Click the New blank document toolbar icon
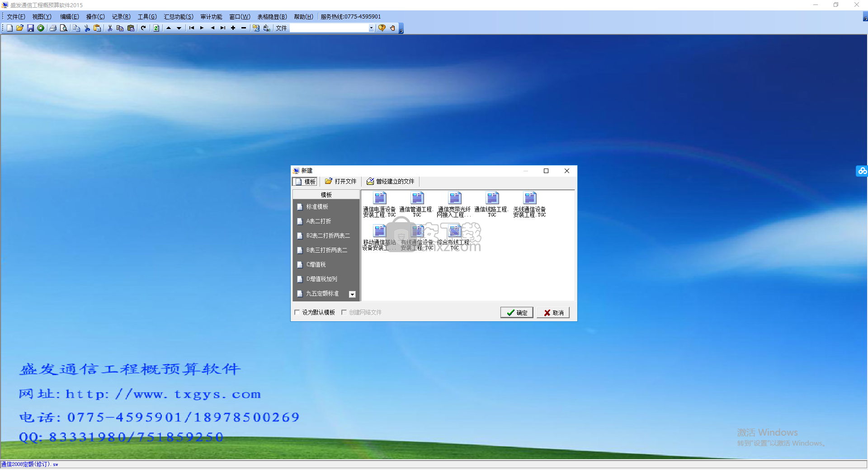This screenshot has width=868, height=470. (x=9, y=28)
